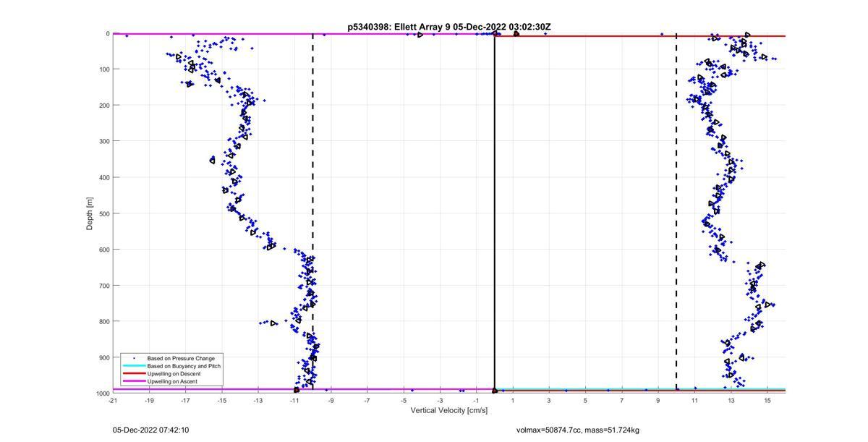Click legend entry "Upwelling on Ascent"

click(172, 381)
